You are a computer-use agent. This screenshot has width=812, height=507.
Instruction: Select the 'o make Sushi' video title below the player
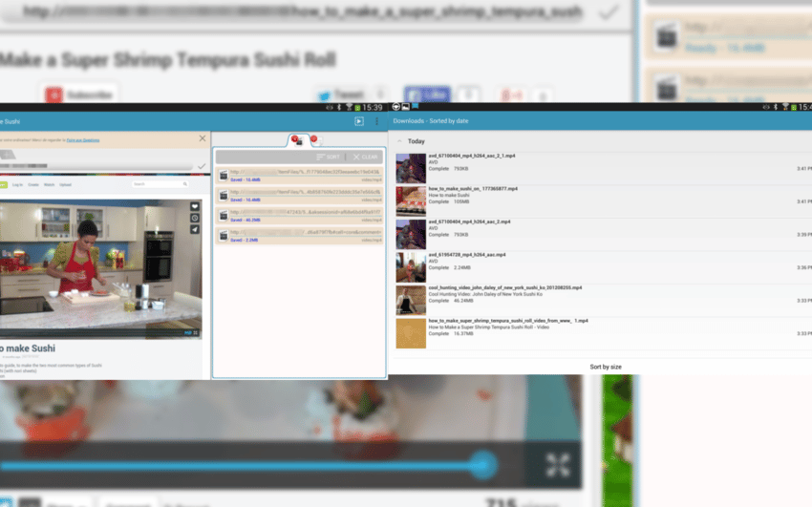(x=28, y=349)
